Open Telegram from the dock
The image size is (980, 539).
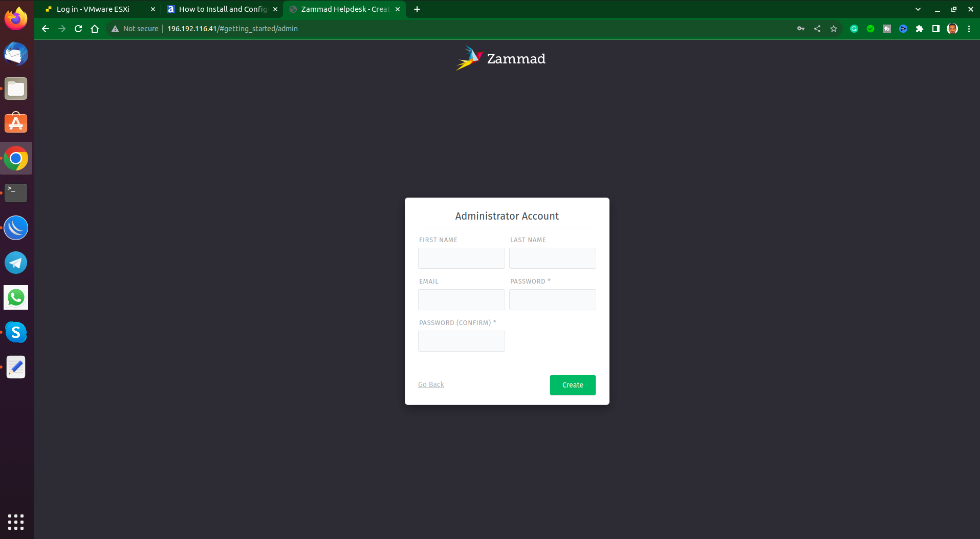[x=16, y=263]
